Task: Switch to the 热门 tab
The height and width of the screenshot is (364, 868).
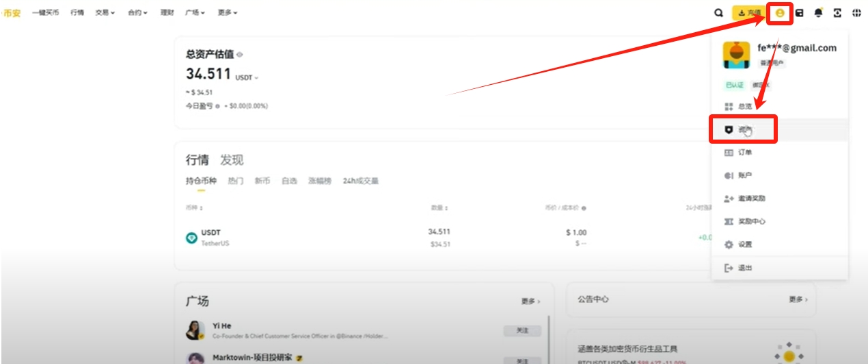Action: (x=235, y=181)
